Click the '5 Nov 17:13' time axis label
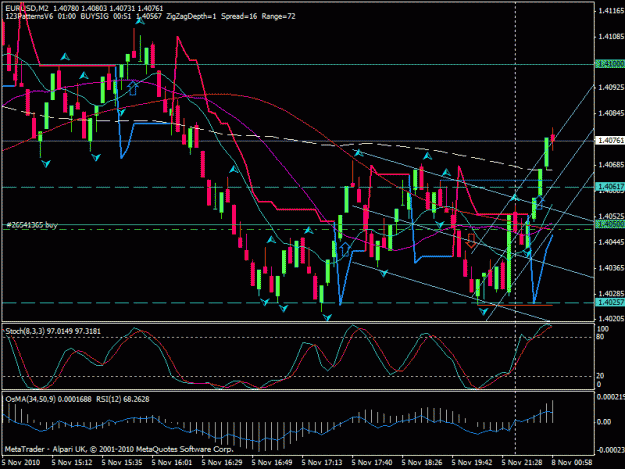Image resolution: width=625 pixels, height=469 pixels. tap(322, 462)
